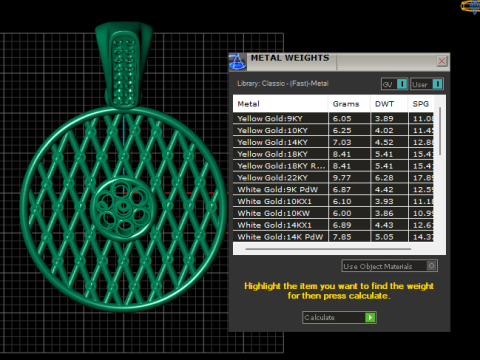480x360 pixels.
Task: Click the gem icon in top-right corner
Action: pyautogui.click(x=471, y=7)
